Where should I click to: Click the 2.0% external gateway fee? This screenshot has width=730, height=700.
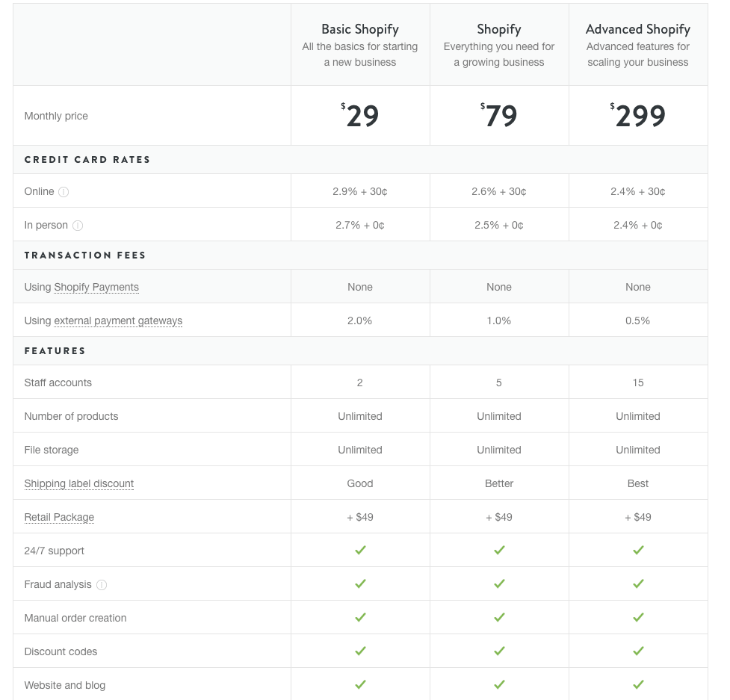click(x=360, y=320)
